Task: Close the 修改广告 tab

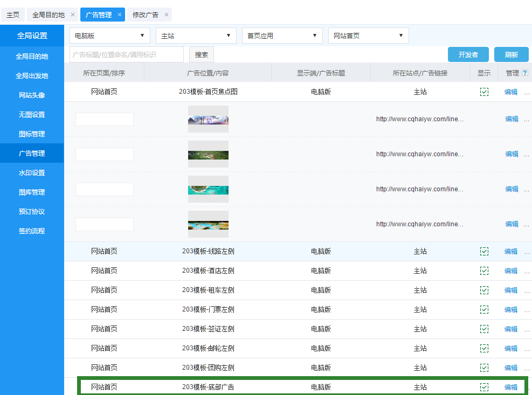Action: (167, 15)
